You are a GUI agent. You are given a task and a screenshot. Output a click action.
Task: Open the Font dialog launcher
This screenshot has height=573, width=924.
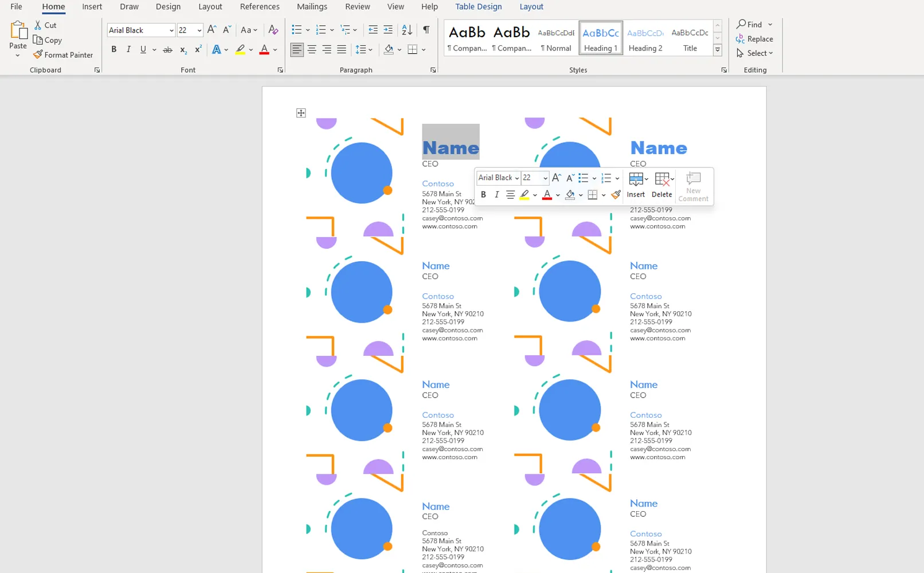(280, 70)
